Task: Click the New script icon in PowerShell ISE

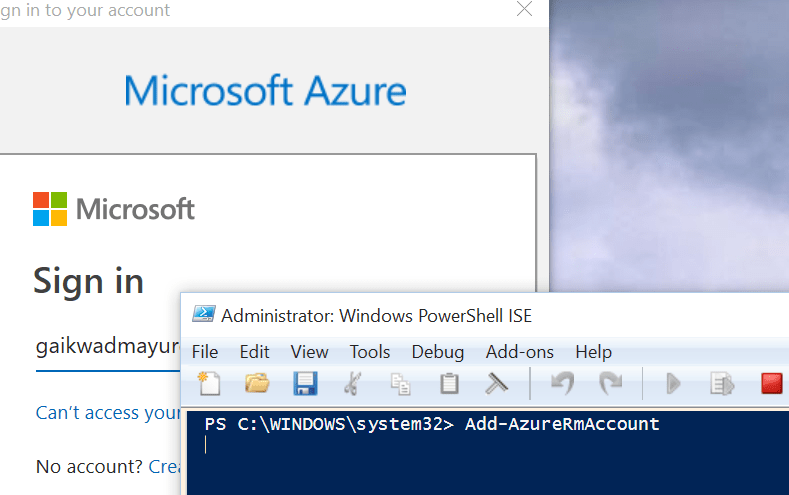Action: (209, 384)
